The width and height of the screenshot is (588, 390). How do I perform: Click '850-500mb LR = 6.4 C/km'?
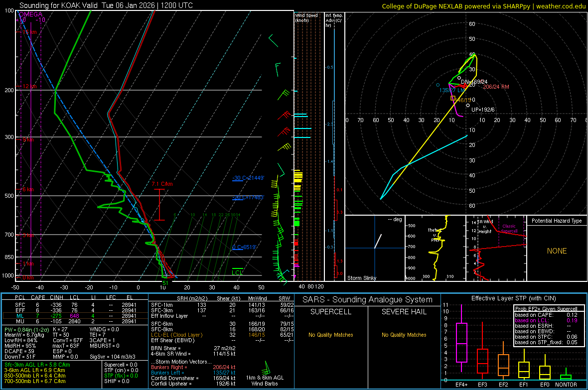click(x=35, y=376)
